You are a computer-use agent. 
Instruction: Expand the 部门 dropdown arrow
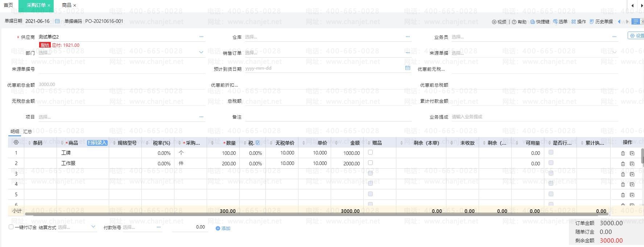tap(201, 53)
